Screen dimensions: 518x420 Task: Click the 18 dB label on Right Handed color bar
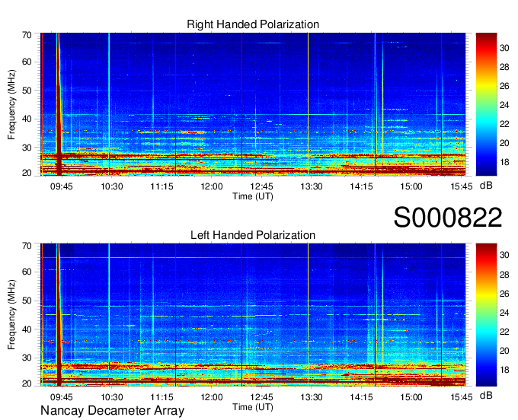pyautogui.click(x=504, y=162)
